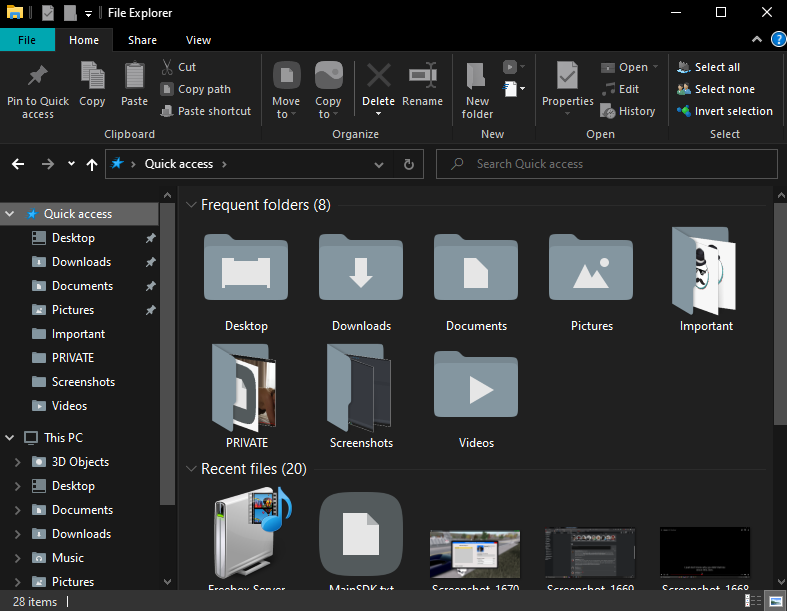The width and height of the screenshot is (787, 611).
Task: Select the Screenshots folder in Frequent folders
Action: [361, 397]
